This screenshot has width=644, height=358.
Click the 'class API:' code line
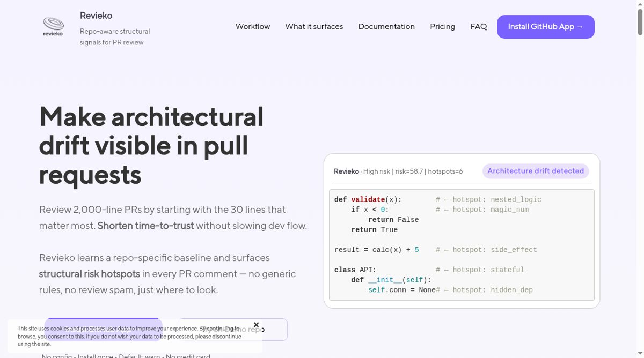coord(355,270)
